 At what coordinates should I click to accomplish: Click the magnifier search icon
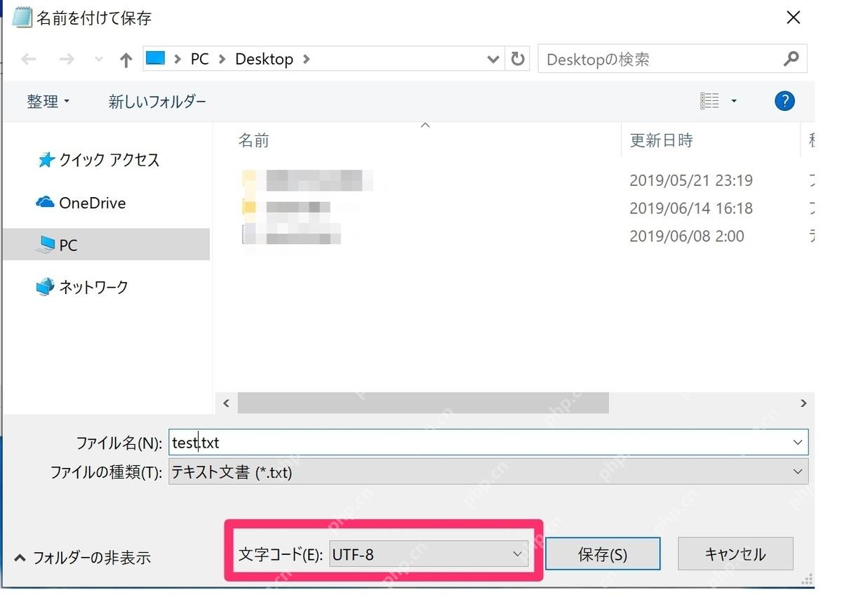[x=791, y=59]
